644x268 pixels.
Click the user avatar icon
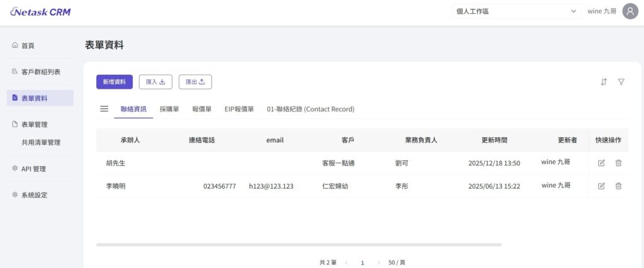[x=630, y=11]
